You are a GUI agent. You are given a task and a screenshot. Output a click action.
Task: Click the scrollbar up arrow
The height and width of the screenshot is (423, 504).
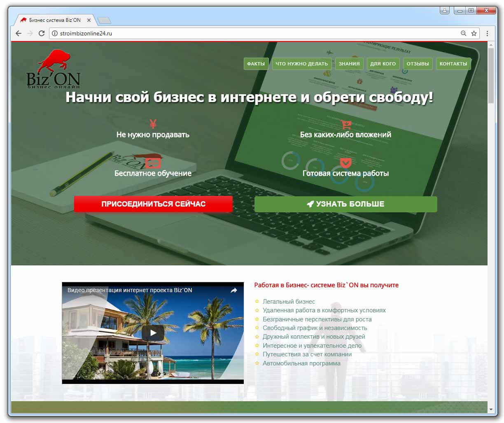tap(490, 45)
